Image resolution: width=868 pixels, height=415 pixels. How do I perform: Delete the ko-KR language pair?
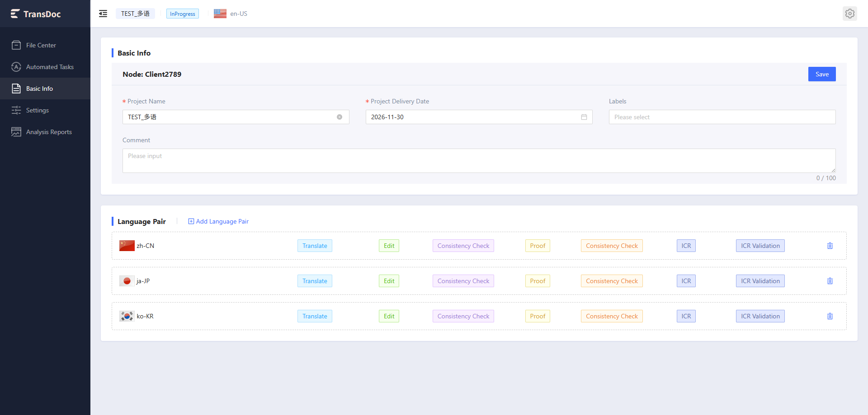click(830, 316)
